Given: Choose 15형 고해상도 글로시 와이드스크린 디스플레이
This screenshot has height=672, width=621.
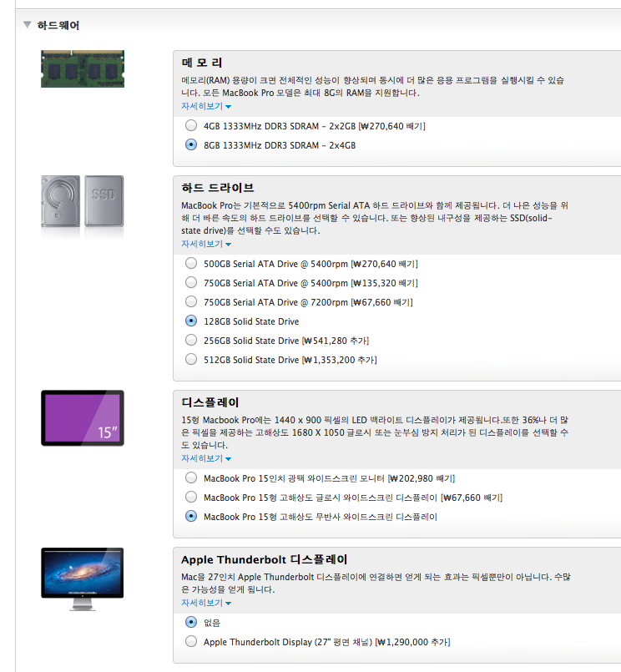Looking at the screenshot, I should point(191,498).
